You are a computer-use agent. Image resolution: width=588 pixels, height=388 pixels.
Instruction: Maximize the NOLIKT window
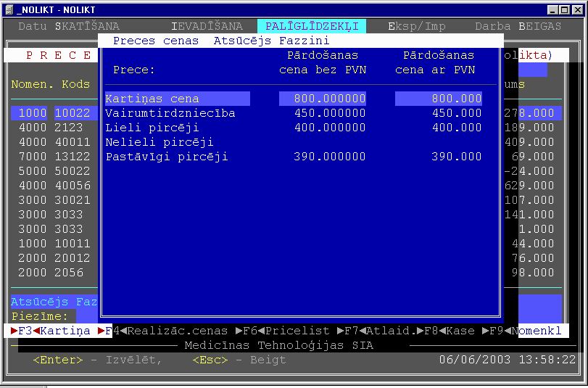(x=565, y=9)
